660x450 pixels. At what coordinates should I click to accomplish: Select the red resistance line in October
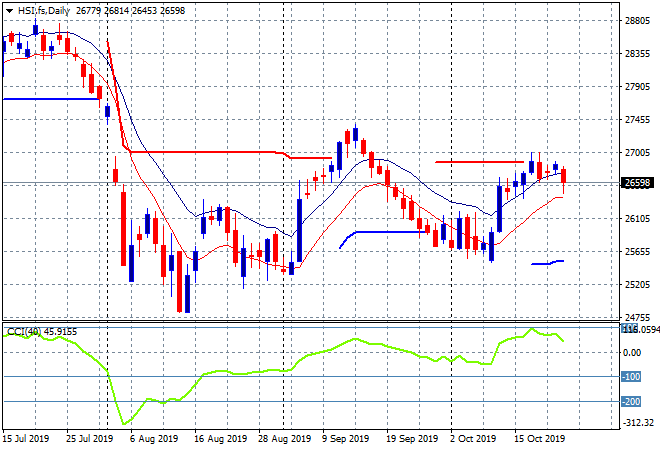[479, 162]
